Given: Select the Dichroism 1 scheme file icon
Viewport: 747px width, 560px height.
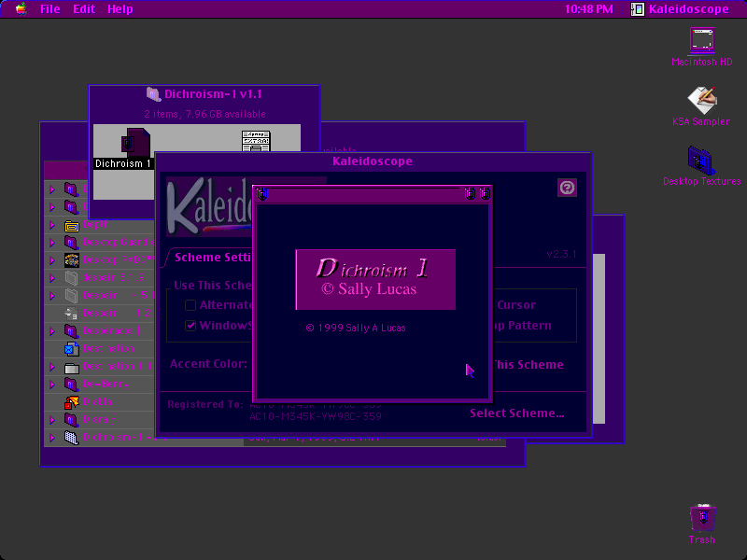Looking at the screenshot, I should coord(136,142).
